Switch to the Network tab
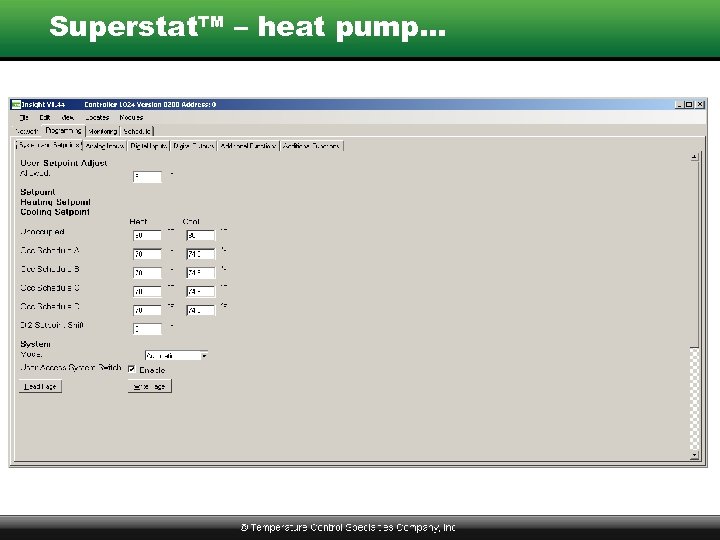The width and height of the screenshot is (720, 540). pos(27,131)
